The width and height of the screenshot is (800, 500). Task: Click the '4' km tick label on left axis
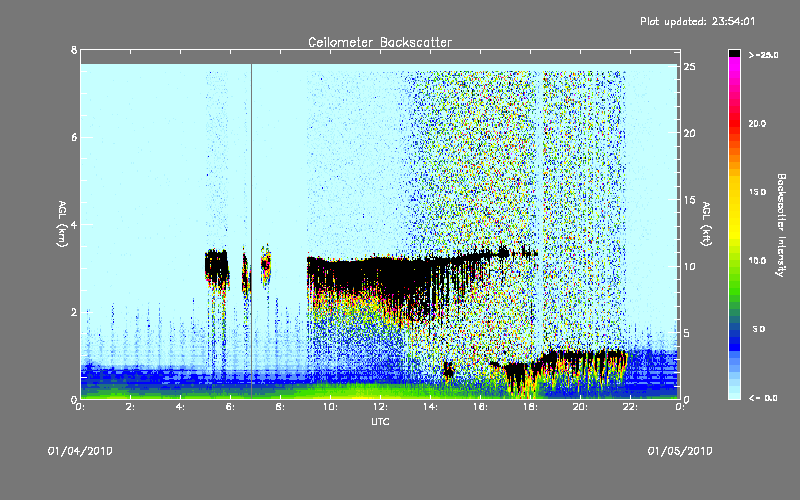click(74, 224)
